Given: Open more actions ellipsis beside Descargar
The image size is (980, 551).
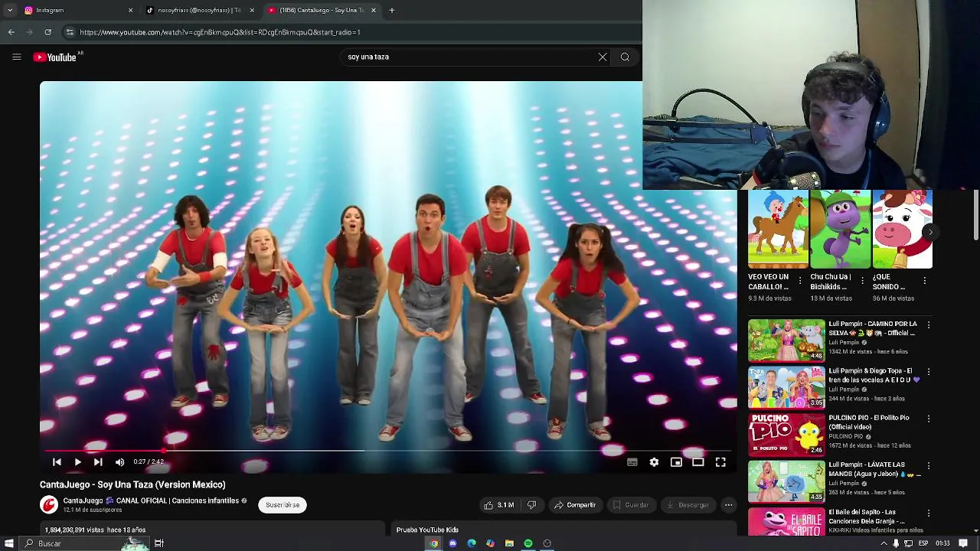Looking at the screenshot, I should coord(729,505).
